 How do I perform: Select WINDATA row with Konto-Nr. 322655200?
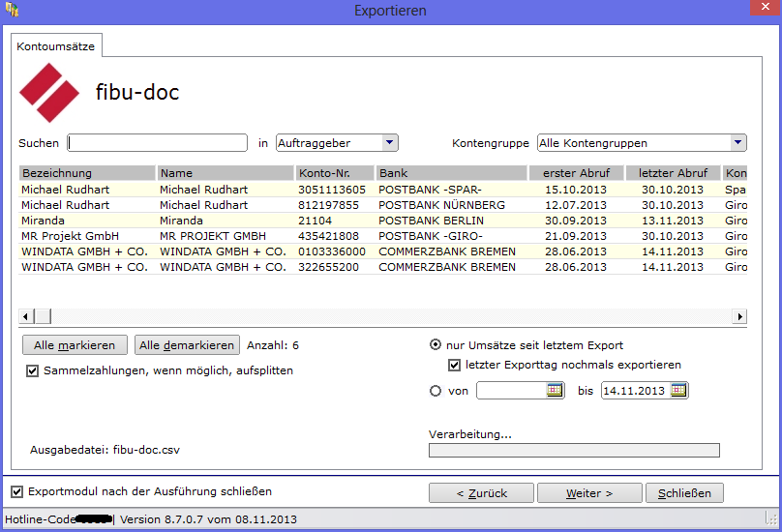[x=383, y=267]
